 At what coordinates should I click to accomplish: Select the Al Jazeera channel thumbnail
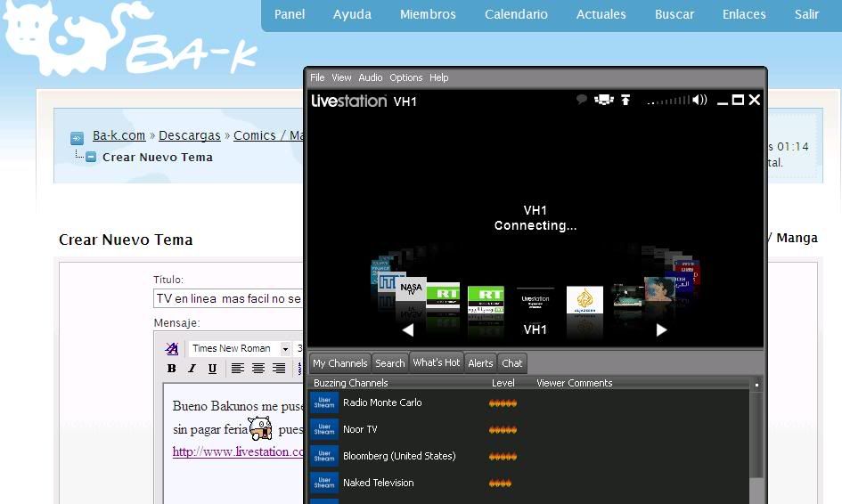(584, 300)
